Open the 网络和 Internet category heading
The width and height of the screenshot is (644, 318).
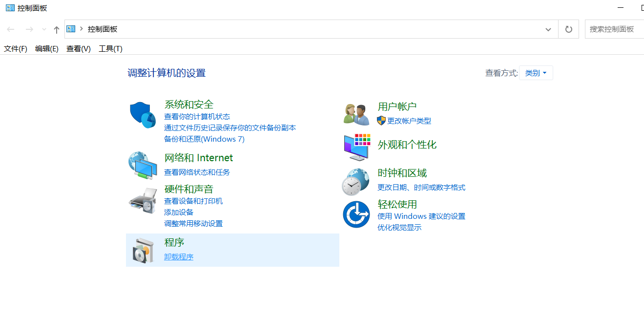pos(199,157)
